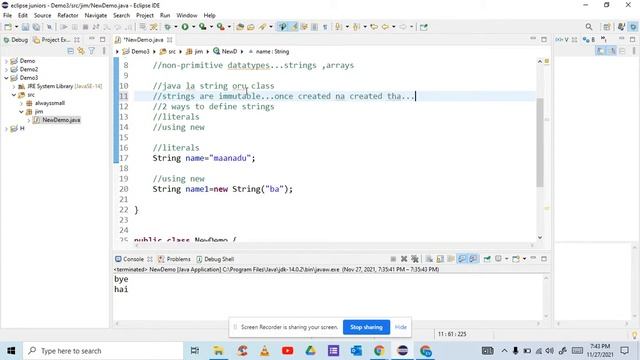
Task: Maximize the editor area
Action: [544, 40]
